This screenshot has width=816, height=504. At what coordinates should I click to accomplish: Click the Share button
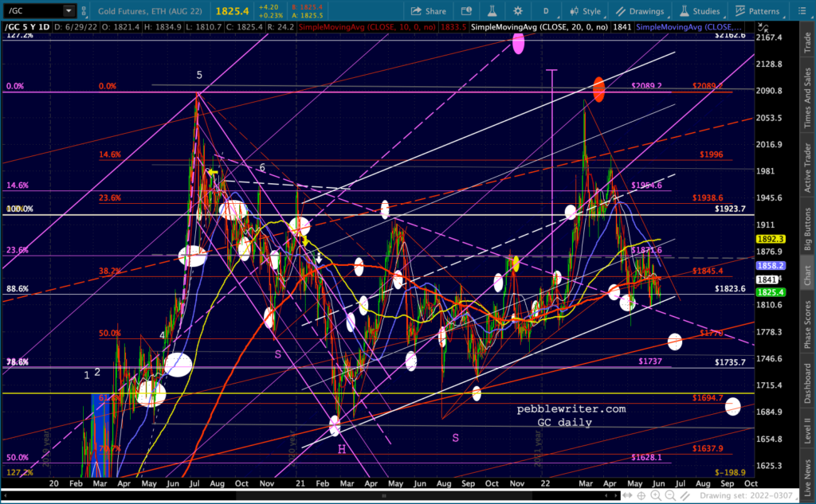(x=429, y=11)
